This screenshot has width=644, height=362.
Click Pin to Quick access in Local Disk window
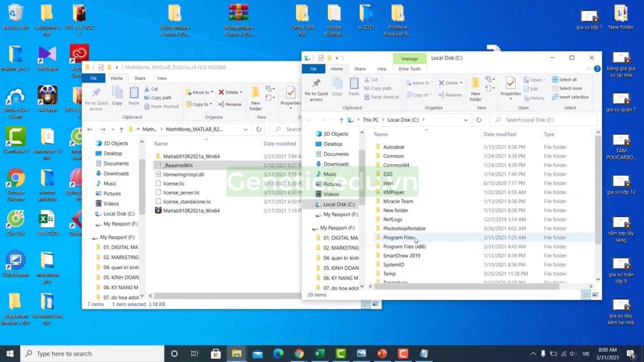316,89
